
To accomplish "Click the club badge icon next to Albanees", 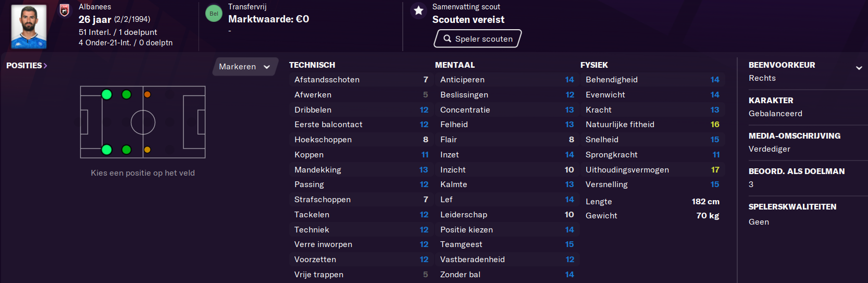I will [x=65, y=10].
